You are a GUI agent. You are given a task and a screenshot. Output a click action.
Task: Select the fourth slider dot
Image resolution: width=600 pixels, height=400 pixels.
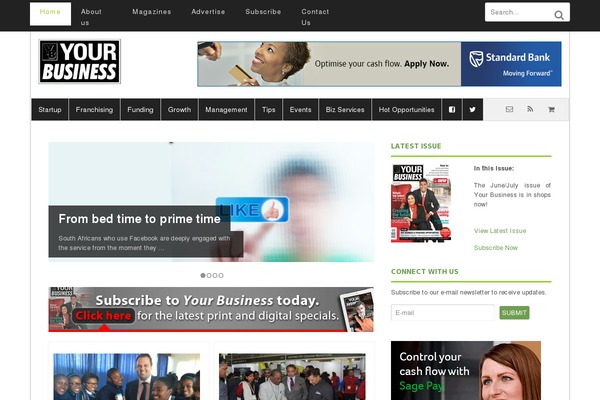tap(221, 275)
